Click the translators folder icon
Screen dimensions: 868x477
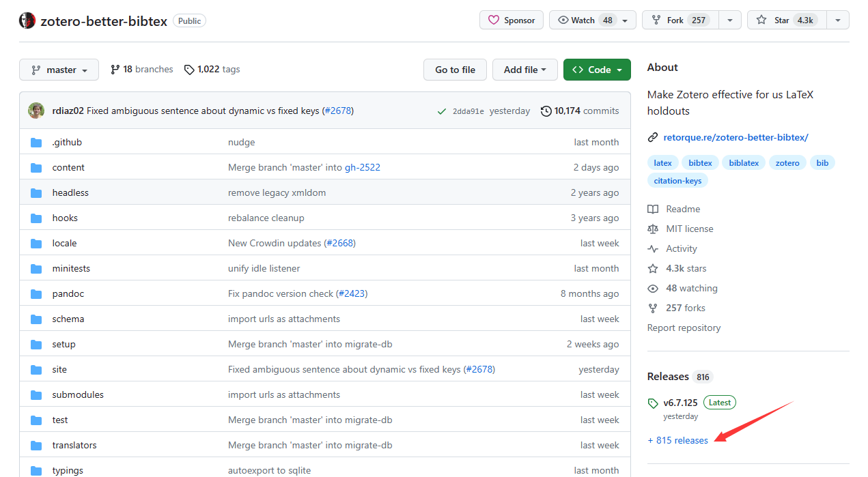(x=36, y=446)
